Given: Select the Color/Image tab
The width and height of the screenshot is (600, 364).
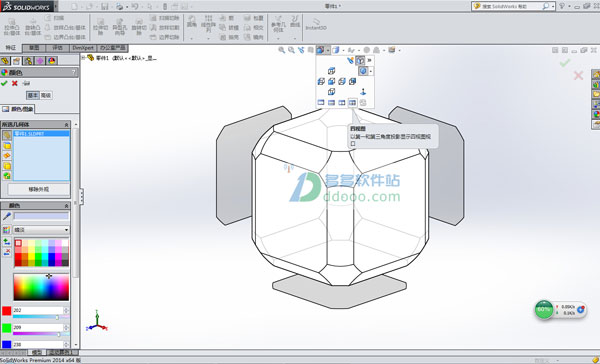Looking at the screenshot, I should point(18,109).
